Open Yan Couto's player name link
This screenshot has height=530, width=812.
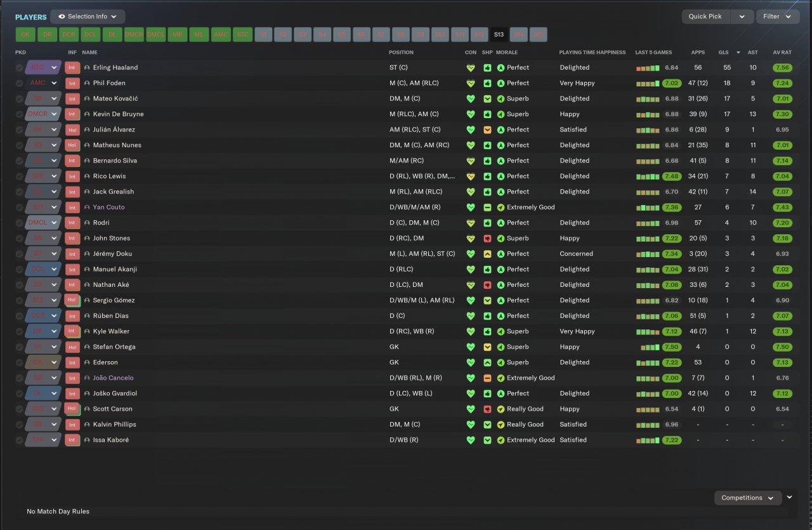point(109,208)
